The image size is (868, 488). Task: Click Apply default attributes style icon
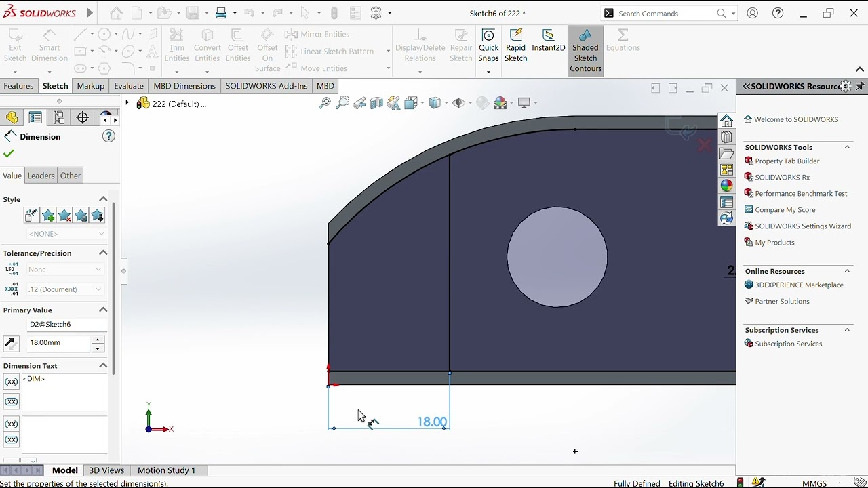(x=31, y=216)
